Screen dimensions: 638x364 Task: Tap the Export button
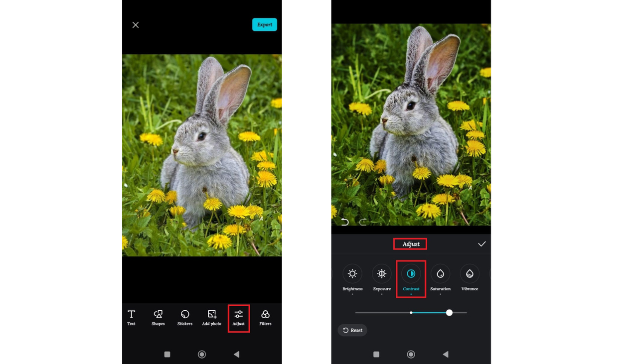pyautogui.click(x=265, y=25)
